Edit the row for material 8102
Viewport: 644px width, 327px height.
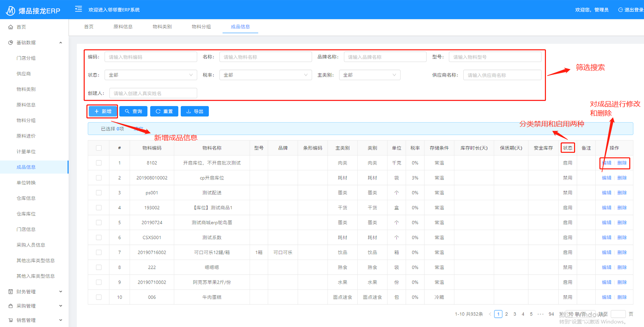607,163
